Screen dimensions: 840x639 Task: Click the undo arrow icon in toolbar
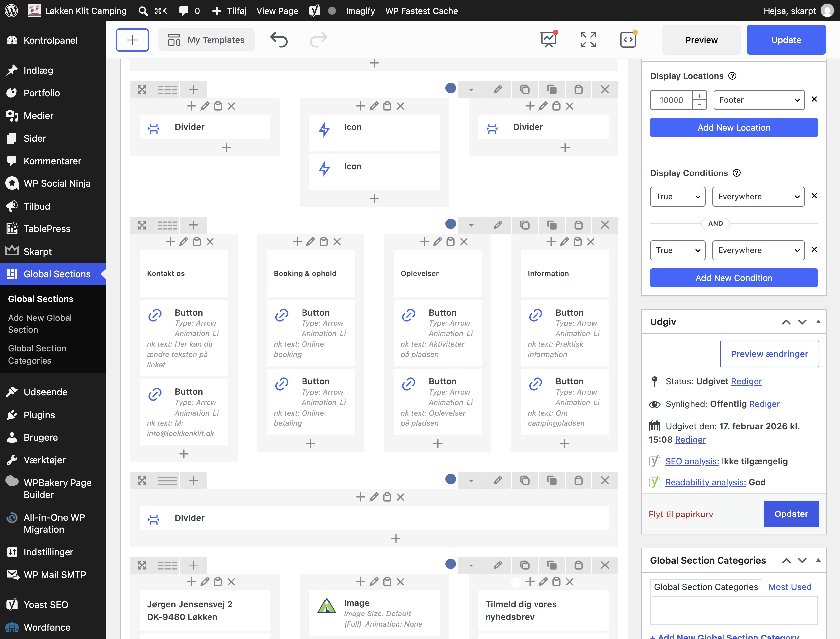pos(279,39)
